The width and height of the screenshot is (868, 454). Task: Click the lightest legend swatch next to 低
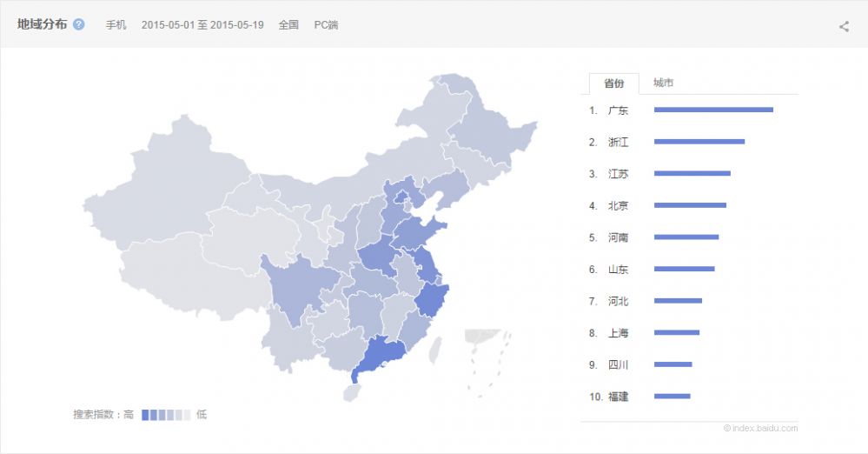[x=187, y=415]
